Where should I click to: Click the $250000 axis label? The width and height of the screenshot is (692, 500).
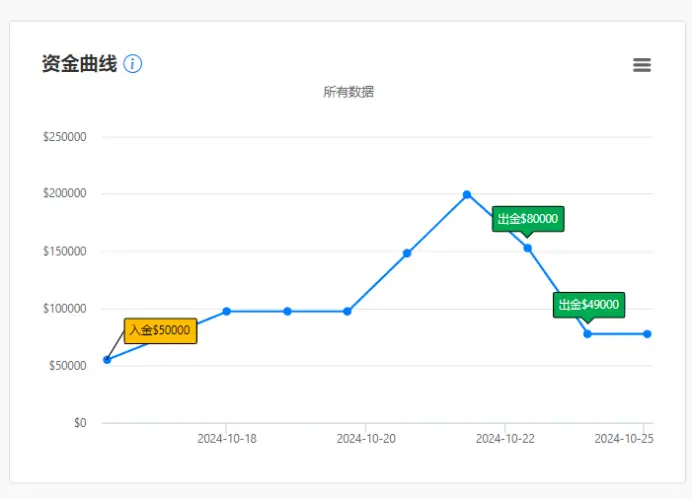[65, 137]
